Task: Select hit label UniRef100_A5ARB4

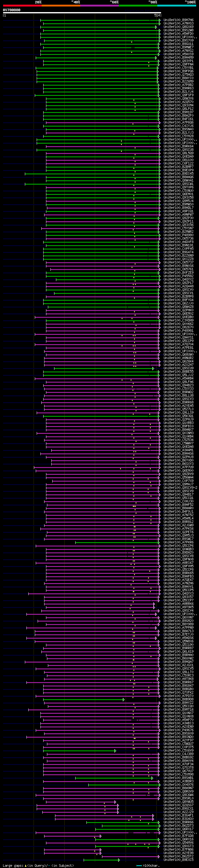Action: (179, 378)
